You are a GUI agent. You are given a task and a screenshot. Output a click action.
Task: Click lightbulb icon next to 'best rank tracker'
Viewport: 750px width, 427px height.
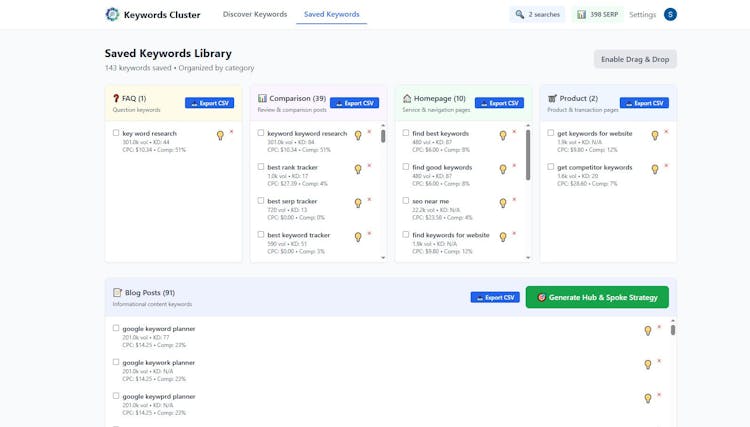point(358,169)
